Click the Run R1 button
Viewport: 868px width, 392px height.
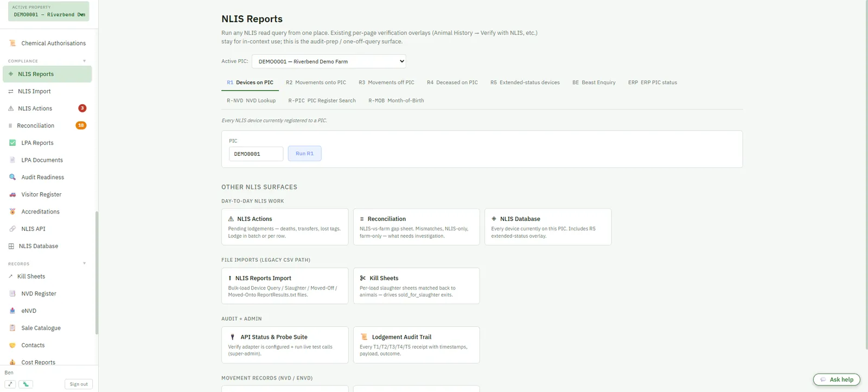click(305, 154)
